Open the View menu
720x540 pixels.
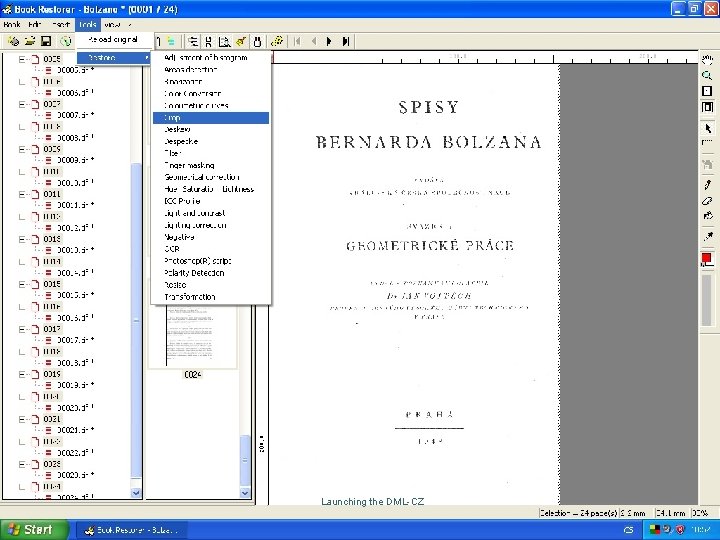tap(112, 24)
